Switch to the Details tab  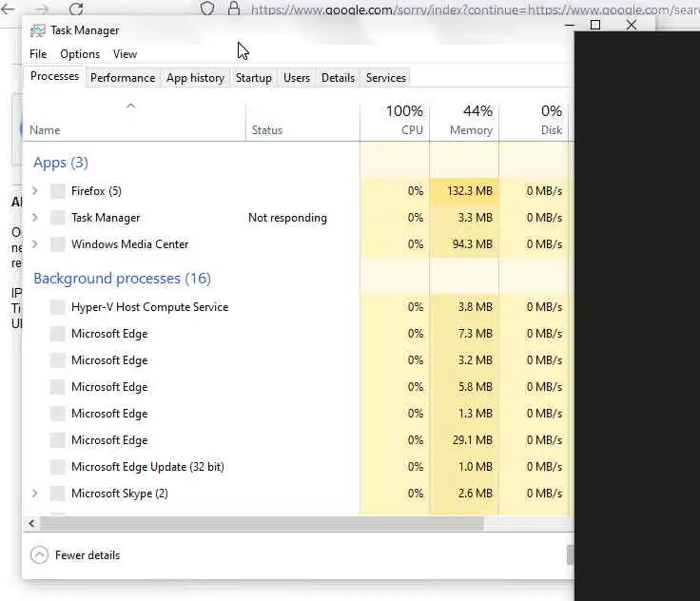coord(338,78)
